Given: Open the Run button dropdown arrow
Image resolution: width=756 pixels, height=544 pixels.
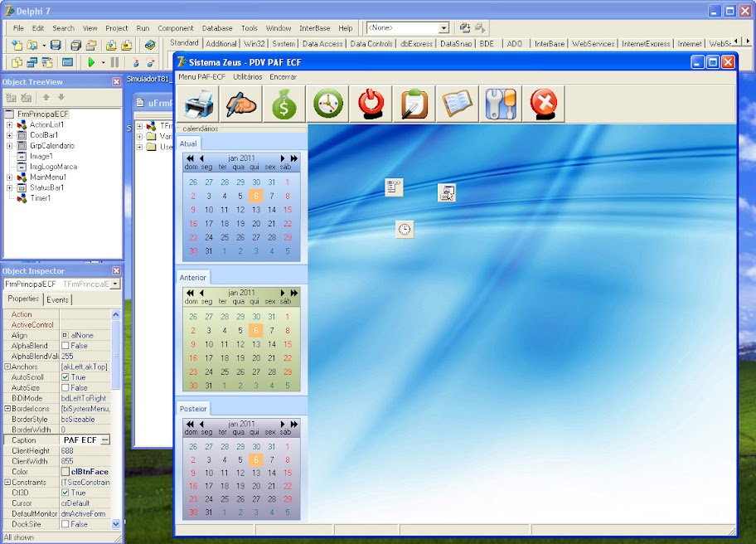Looking at the screenshot, I should coord(103,62).
